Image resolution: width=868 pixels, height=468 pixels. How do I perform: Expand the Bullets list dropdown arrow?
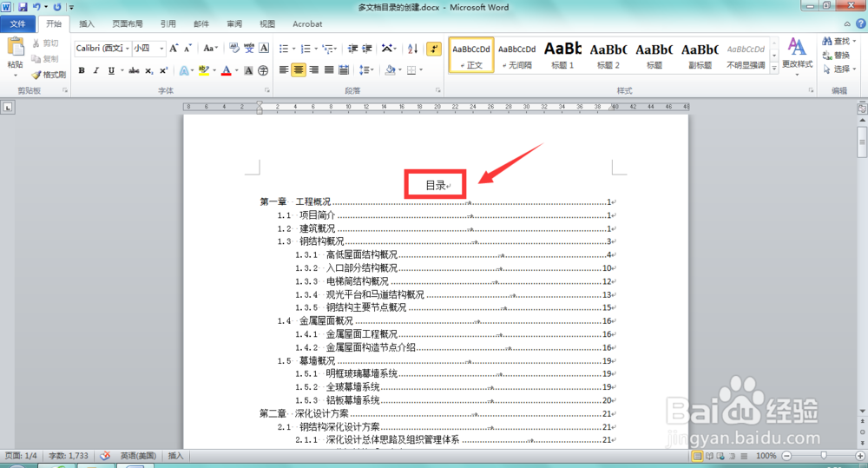pos(293,49)
